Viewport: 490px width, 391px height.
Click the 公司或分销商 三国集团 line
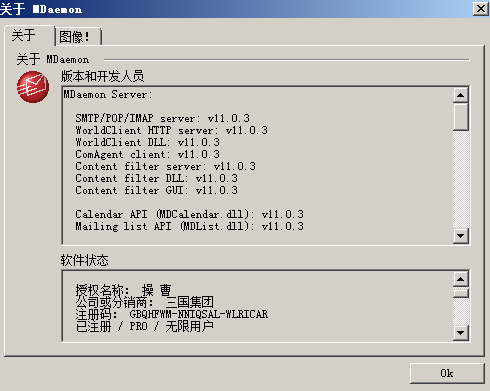pos(144,302)
